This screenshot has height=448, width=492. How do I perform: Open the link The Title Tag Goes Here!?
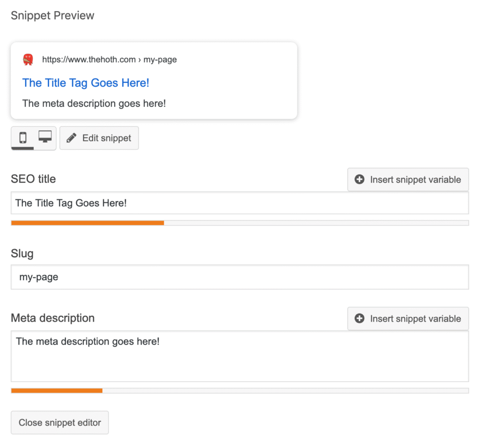86,83
